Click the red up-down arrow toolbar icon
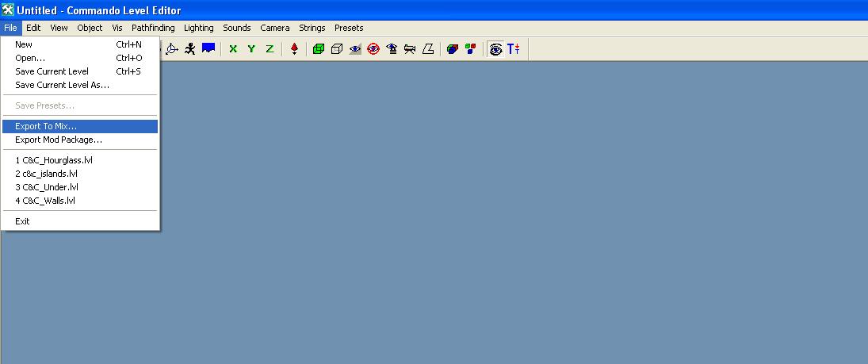 click(x=294, y=49)
